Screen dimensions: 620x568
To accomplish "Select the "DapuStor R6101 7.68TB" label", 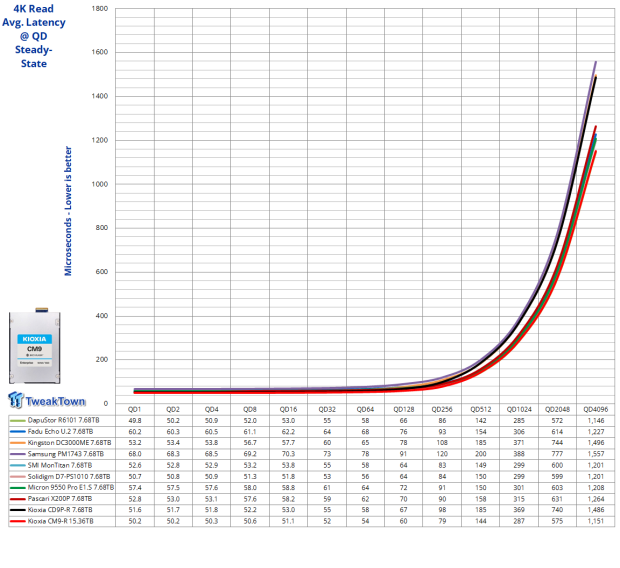I will (x=63, y=420).
